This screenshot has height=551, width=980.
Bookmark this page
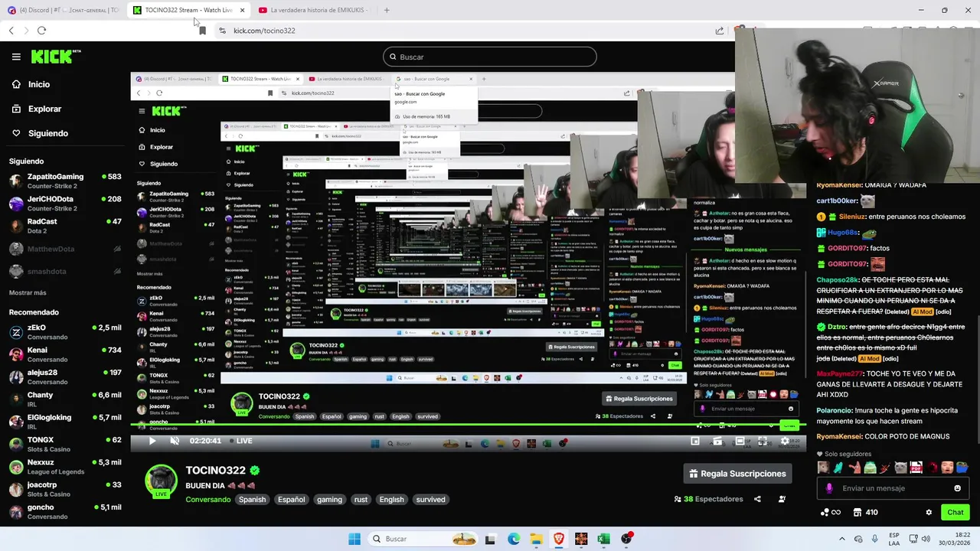coord(202,31)
